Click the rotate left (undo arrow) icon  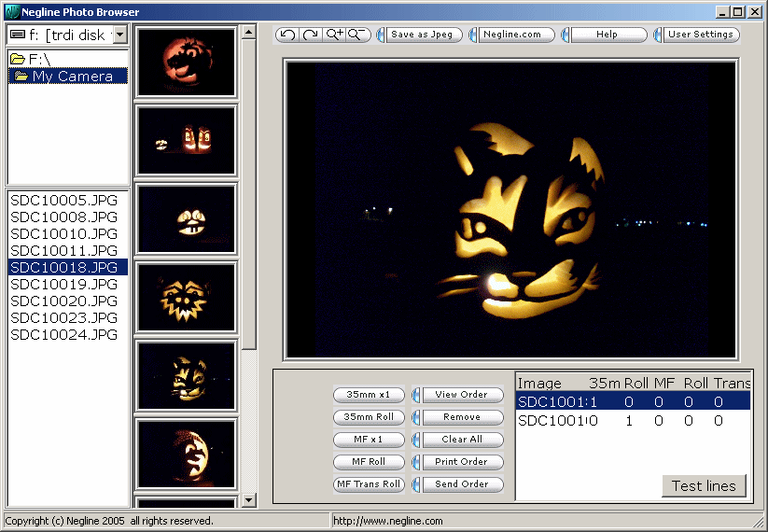pyautogui.click(x=287, y=35)
